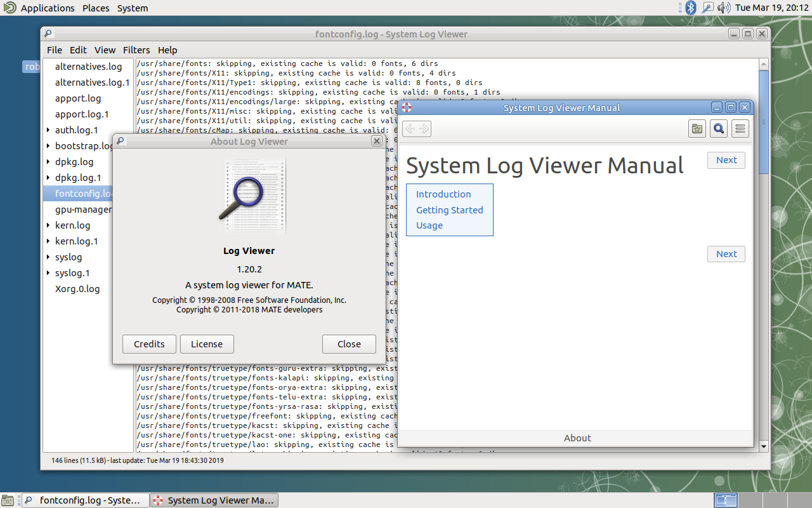This screenshot has height=508, width=812.
Task: Click the show desktop icon in the bottom panel
Action: coord(8,500)
